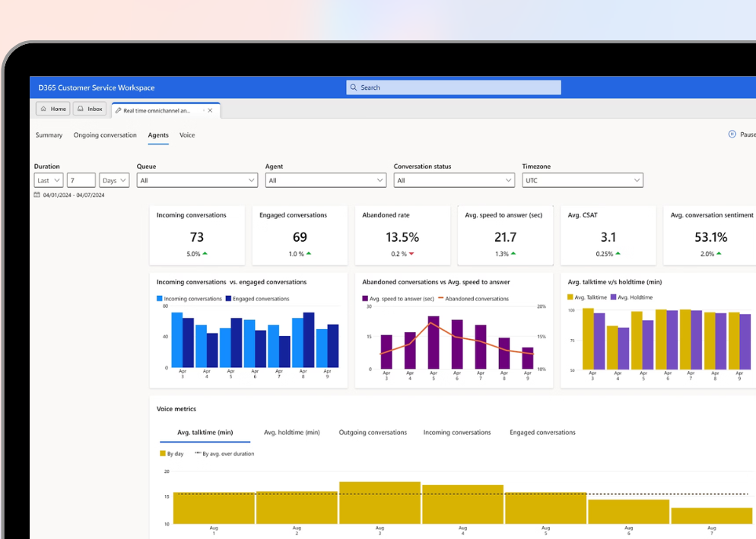This screenshot has width=756, height=539.
Task: Click the Inbox tab tray icon
Action: click(x=81, y=109)
